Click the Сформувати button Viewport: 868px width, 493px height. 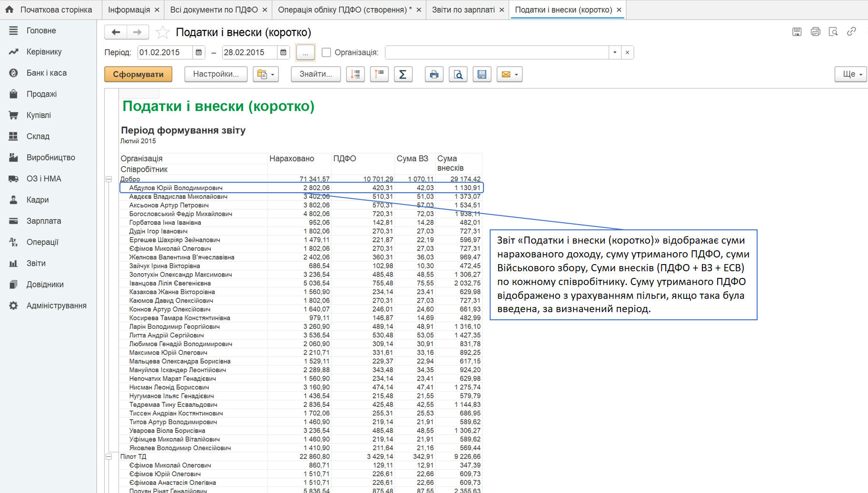138,74
